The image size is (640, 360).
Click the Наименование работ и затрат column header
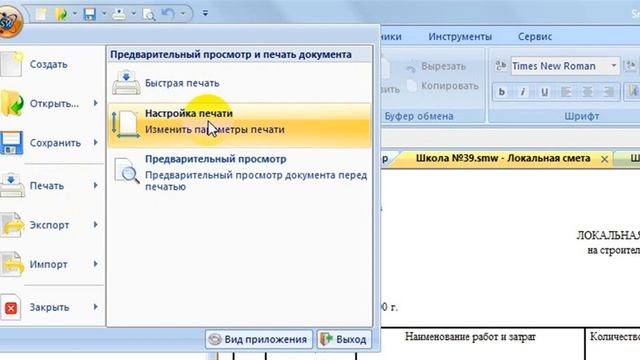click(x=470, y=337)
